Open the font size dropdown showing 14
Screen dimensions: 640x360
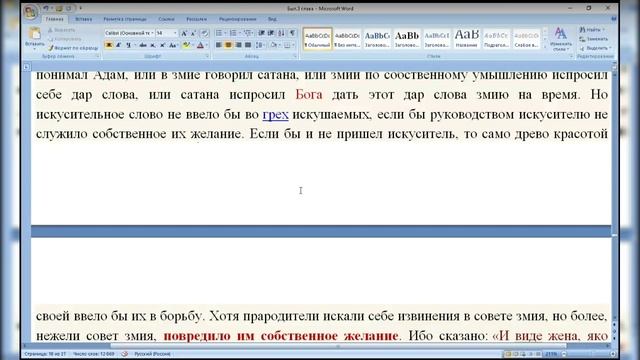click(x=176, y=33)
